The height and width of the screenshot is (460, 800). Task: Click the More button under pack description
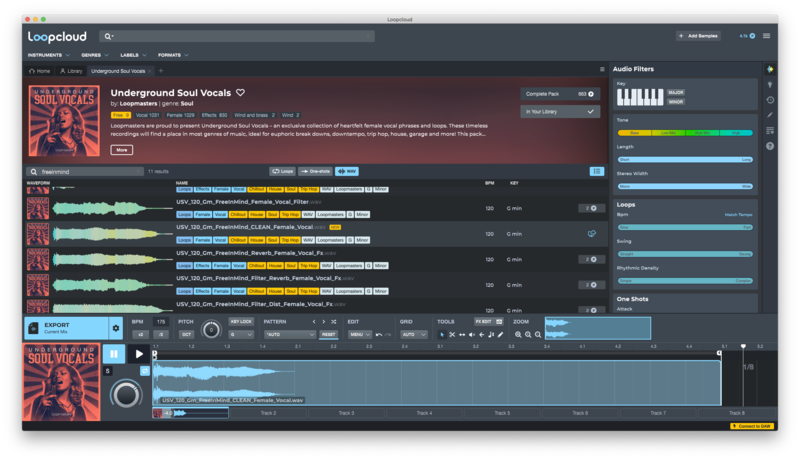[121, 149]
